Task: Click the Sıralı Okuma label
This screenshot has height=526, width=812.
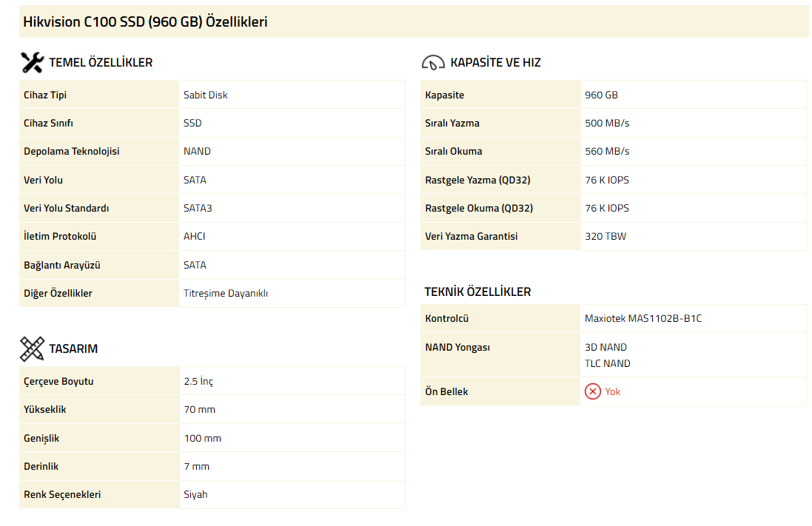Action: pos(454,151)
